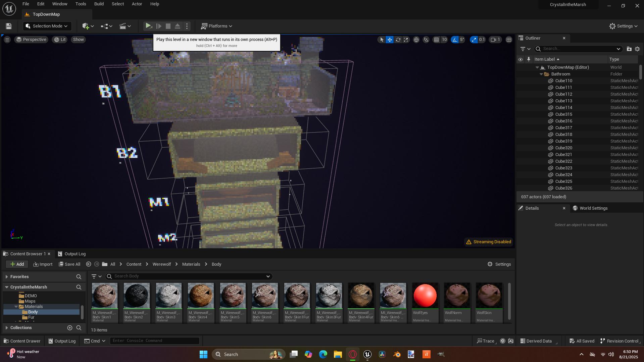Open the viewport Show menu
Image resolution: width=644 pixels, height=362 pixels.
click(79, 40)
